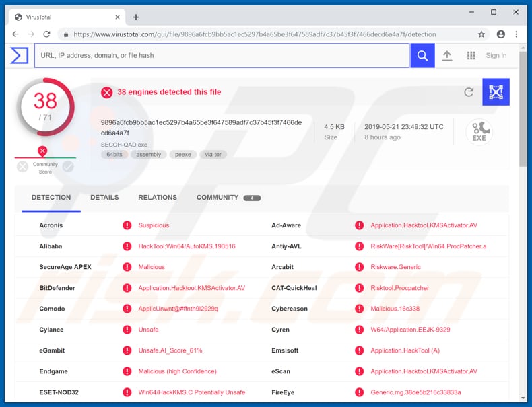The width and height of the screenshot is (532, 407).
Task: Select the via-tor tag
Action: coord(213,155)
